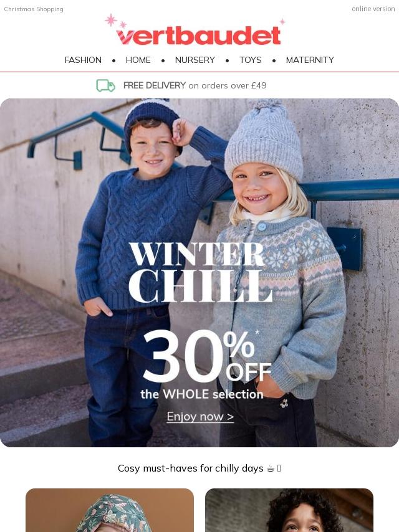Click the hot drink emoji icon
This screenshot has height=532, width=399.
(271, 468)
